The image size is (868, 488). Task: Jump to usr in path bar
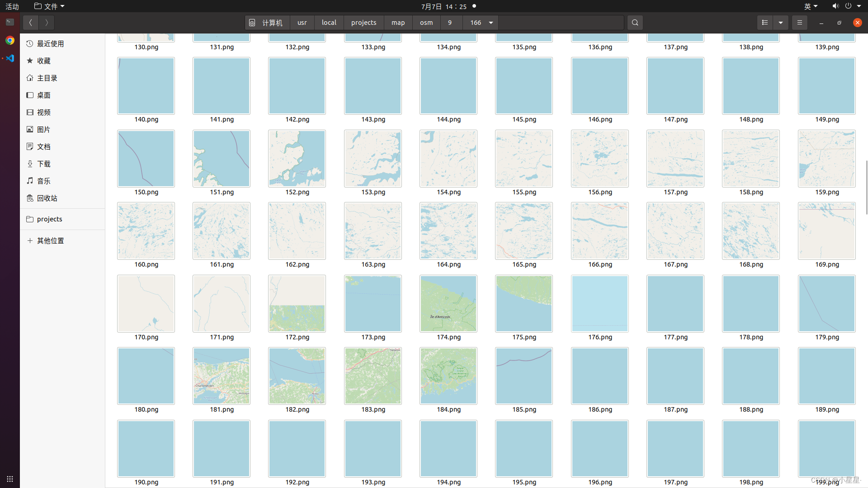(302, 23)
